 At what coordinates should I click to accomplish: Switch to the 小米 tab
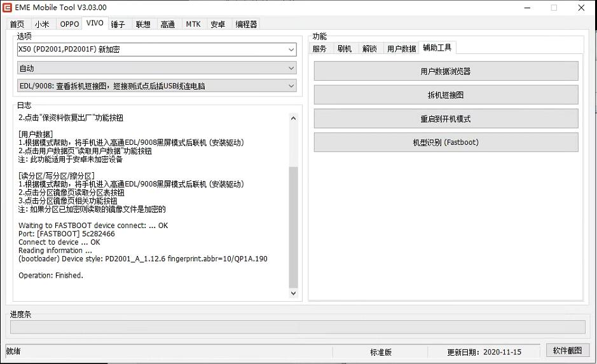pyautogui.click(x=42, y=24)
